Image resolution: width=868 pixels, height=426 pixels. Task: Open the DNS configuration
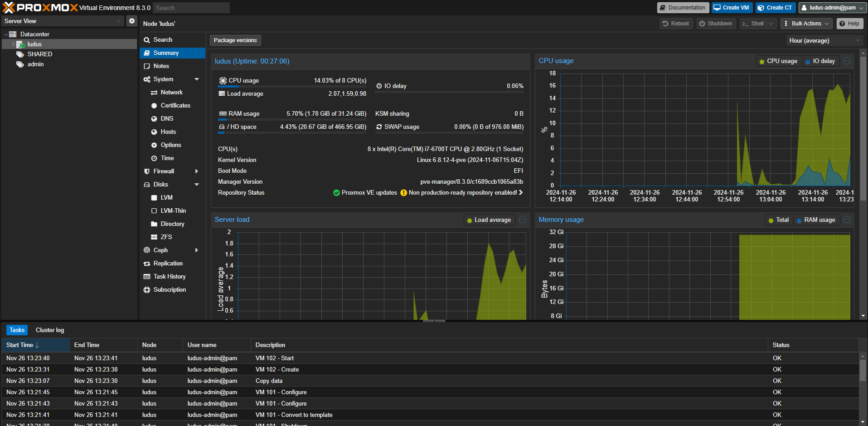pyautogui.click(x=172, y=119)
